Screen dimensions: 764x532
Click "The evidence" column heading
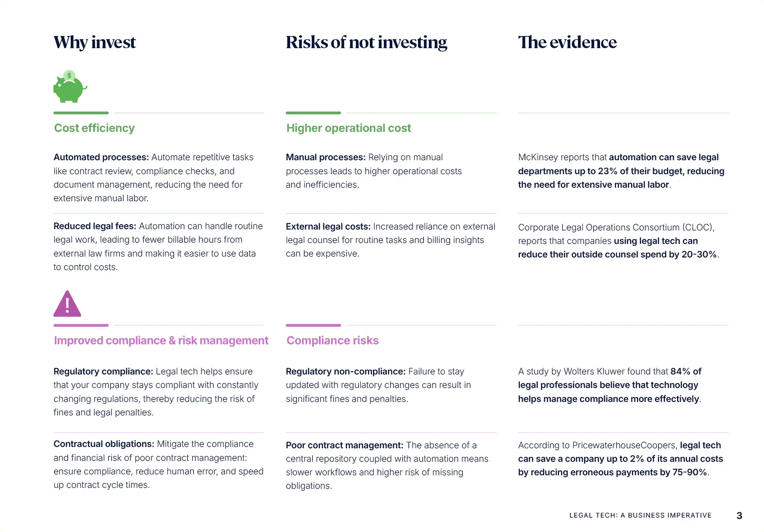pyautogui.click(x=567, y=42)
